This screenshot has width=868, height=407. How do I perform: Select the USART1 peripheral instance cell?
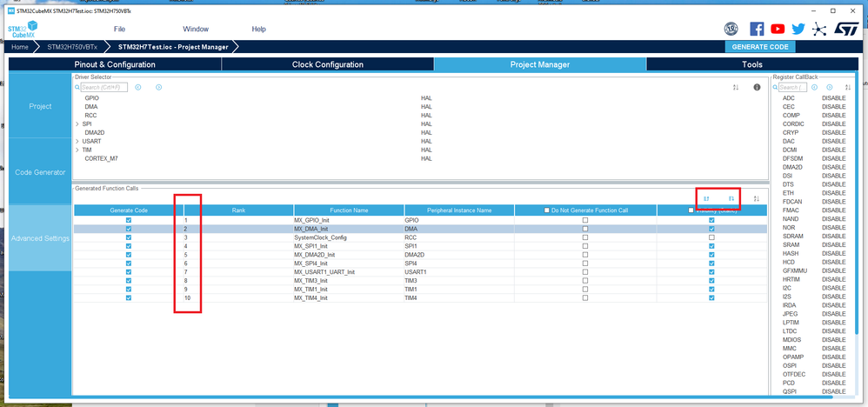click(459, 272)
